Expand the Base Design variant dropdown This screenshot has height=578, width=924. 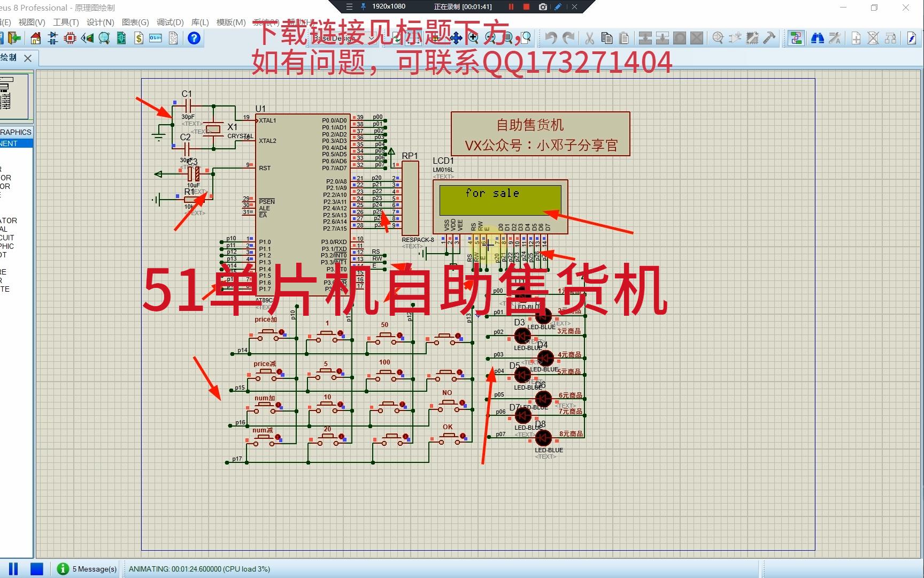tap(372, 38)
